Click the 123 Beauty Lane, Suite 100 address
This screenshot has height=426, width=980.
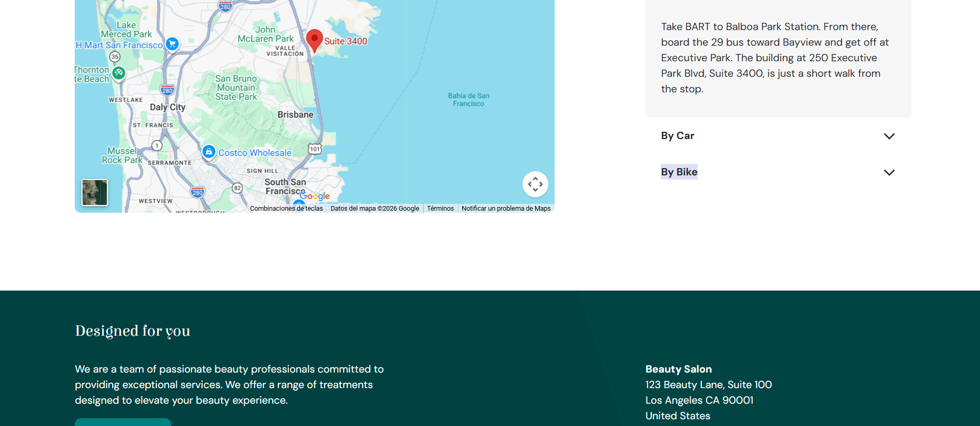709,384
